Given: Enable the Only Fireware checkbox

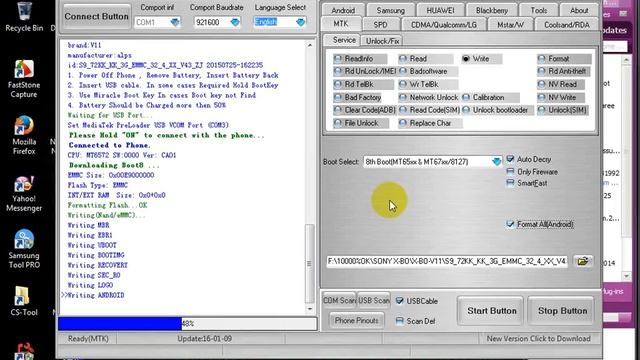Looking at the screenshot, I should [510, 171].
